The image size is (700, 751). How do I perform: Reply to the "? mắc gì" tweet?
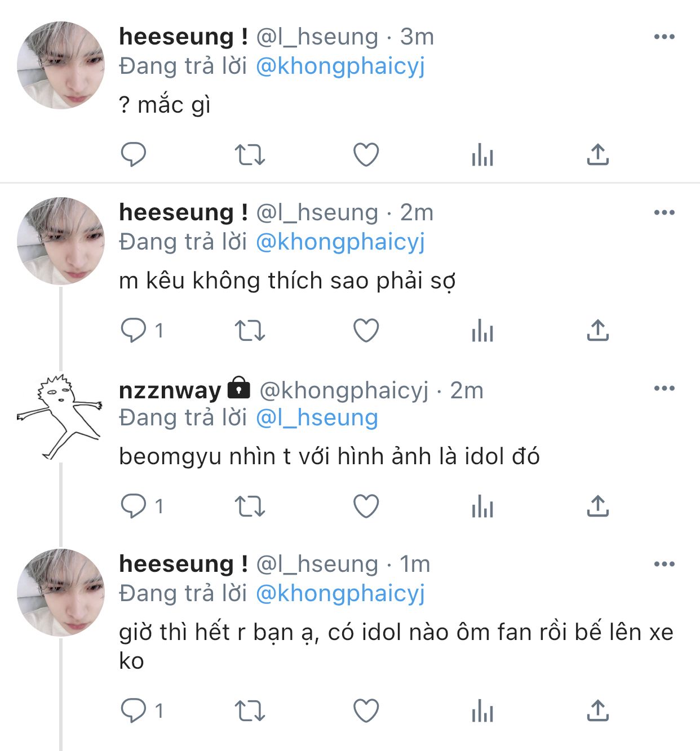tap(134, 154)
